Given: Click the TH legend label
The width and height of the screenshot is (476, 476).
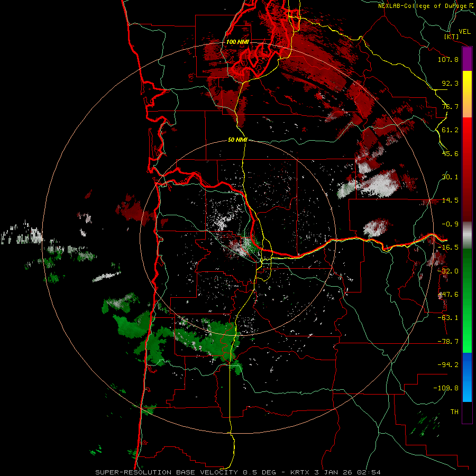Looking at the screenshot, I should [454, 411].
